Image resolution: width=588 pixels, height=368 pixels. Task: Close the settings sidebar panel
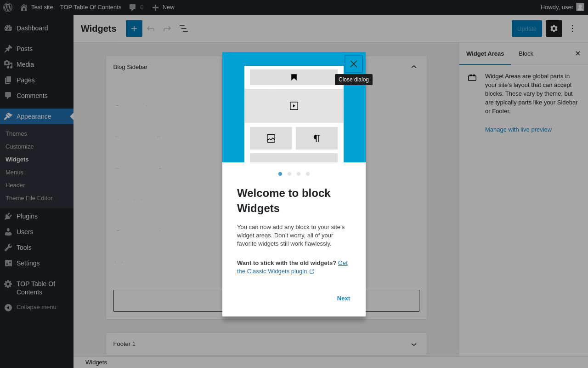pos(578,53)
